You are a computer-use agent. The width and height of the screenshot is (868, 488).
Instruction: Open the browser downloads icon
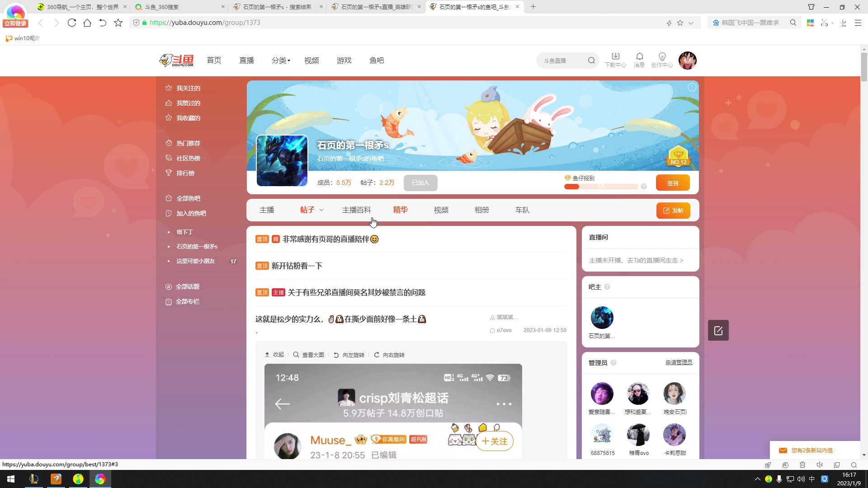coord(843,23)
